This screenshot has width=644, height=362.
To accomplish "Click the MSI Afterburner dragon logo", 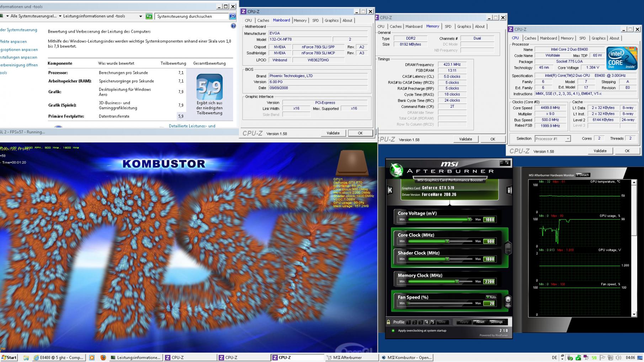I will tap(396, 170).
